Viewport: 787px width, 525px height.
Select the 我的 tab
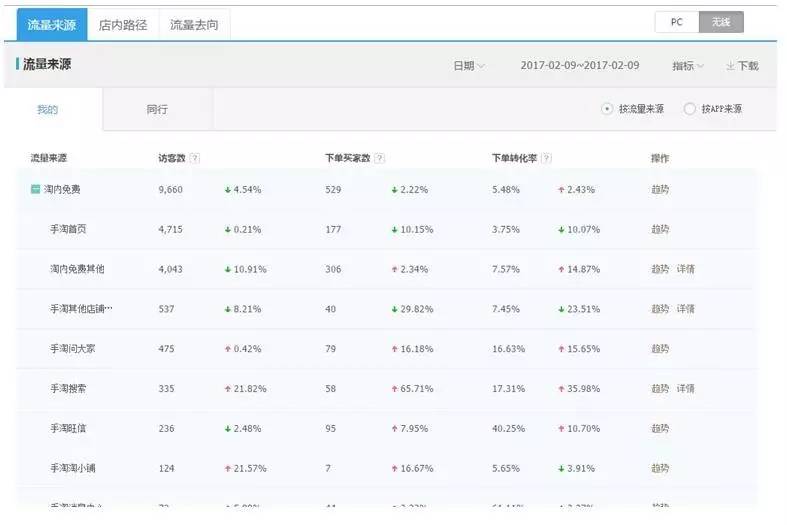tap(48, 109)
